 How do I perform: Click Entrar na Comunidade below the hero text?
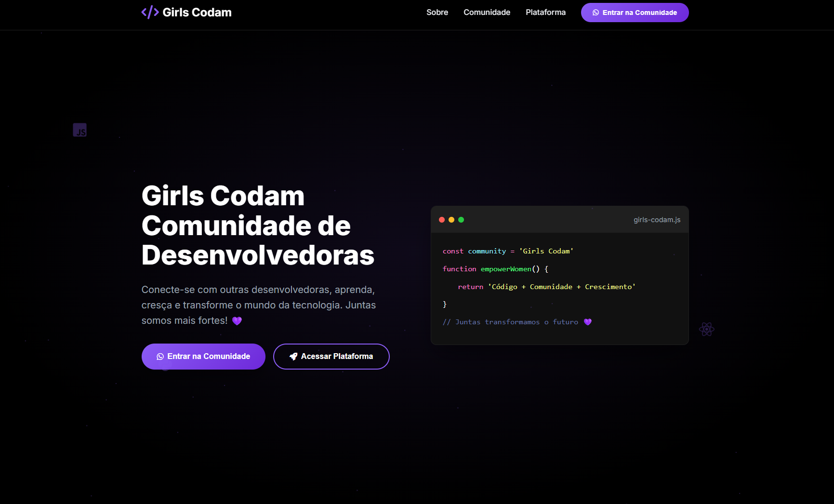203,357
